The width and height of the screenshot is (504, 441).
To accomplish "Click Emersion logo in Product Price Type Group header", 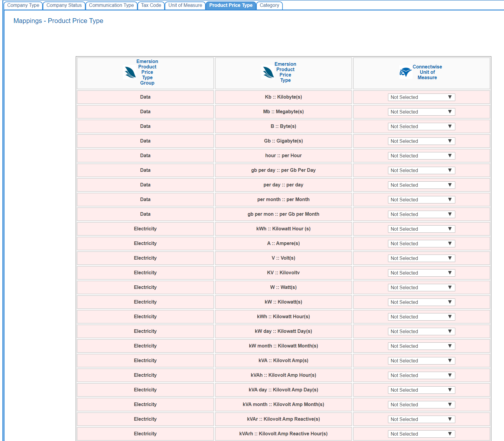I will click(x=130, y=72).
